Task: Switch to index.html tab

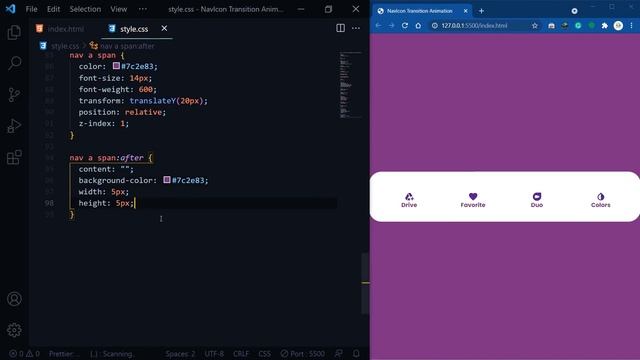Action: pos(60,29)
